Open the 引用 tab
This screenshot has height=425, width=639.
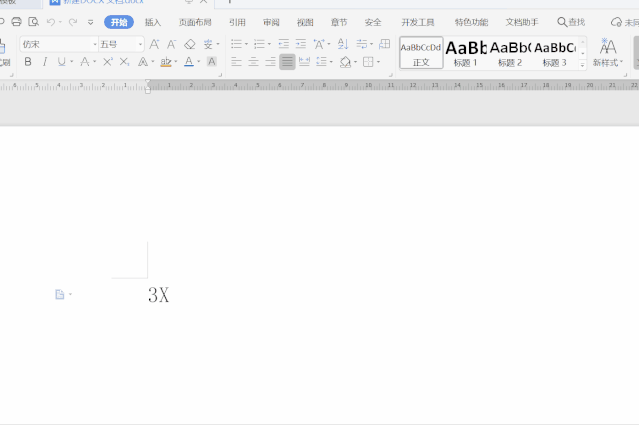pyautogui.click(x=237, y=22)
